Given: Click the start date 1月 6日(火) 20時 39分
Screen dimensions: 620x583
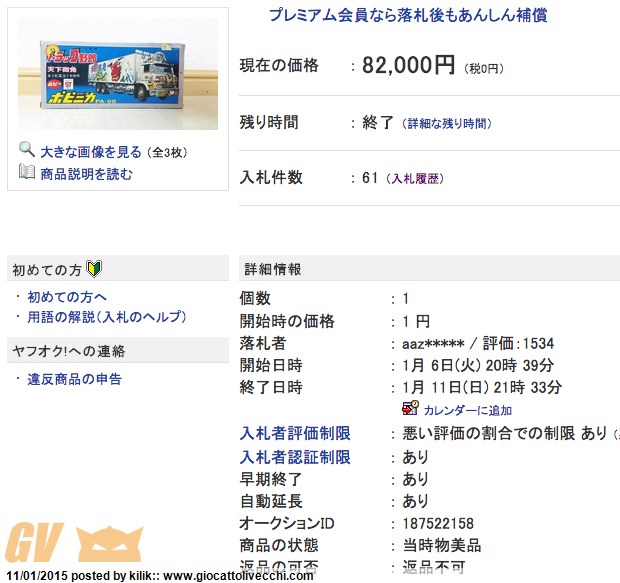Looking at the screenshot, I should (x=478, y=365).
